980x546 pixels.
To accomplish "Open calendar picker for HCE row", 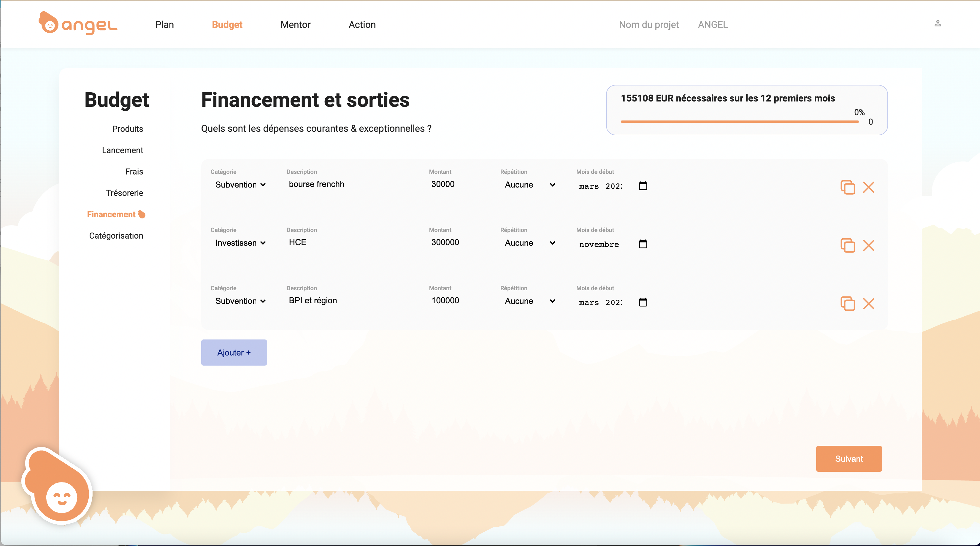I will (643, 244).
